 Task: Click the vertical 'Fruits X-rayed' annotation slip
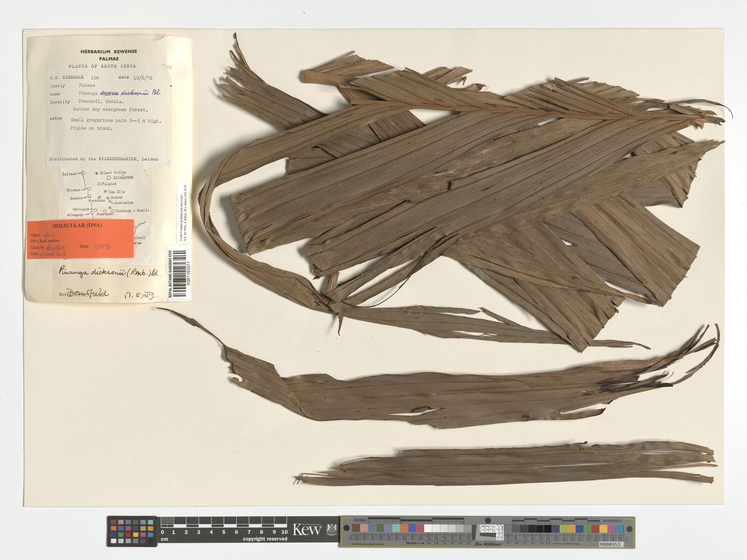coord(182,212)
